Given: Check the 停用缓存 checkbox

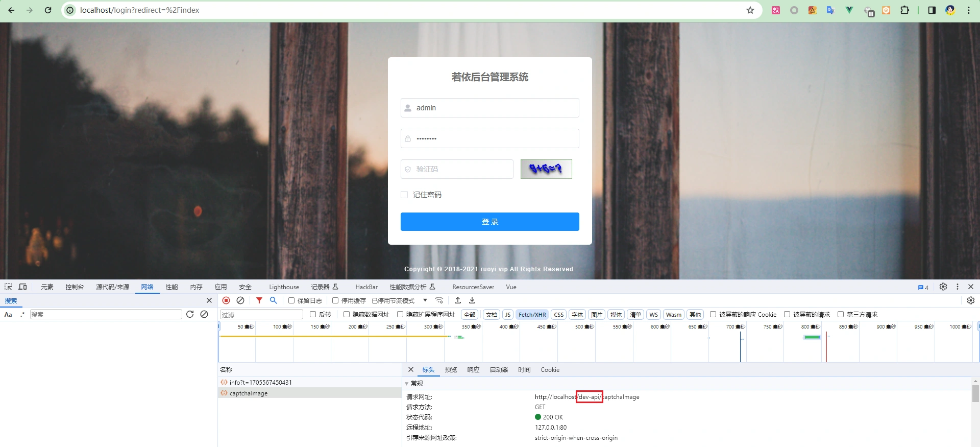Looking at the screenshot, I should pos(335,300).
